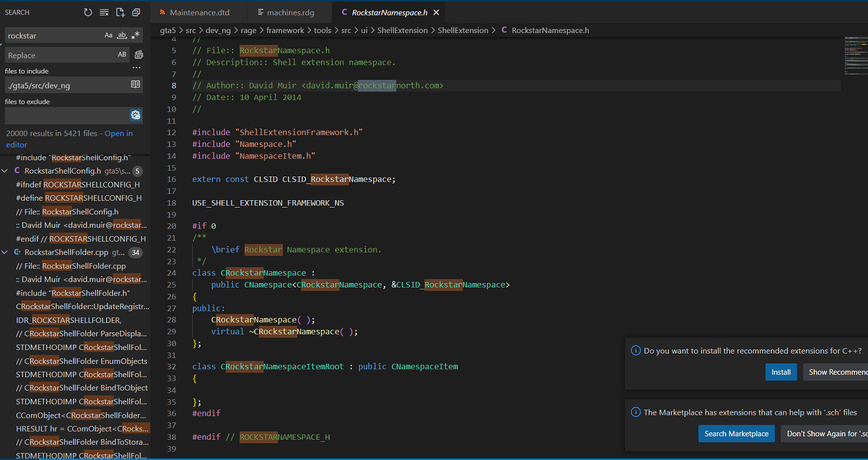Collapse all search results
Image resolution: width=868 pixels, height=460 pixels.
point(136,12)
